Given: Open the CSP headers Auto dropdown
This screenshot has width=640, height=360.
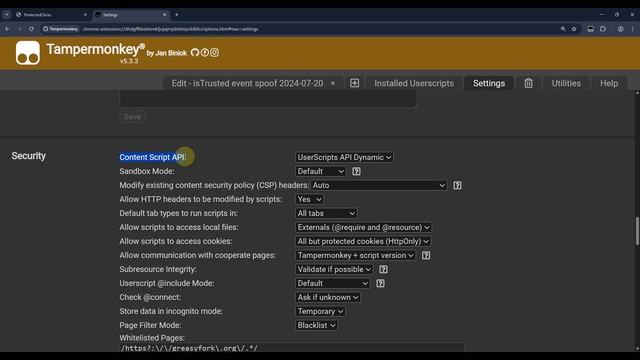Looking at the screenshot, I should point(379,185).
